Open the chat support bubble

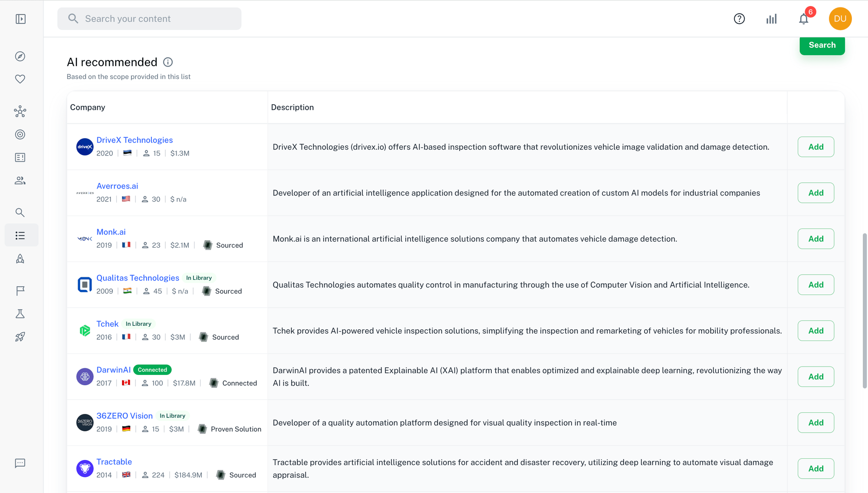coord(20,463)
